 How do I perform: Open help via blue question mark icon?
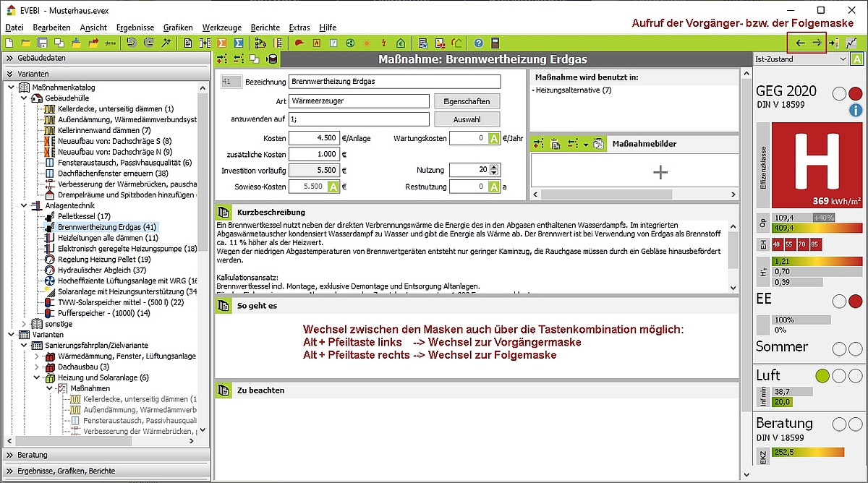pyautogui.click(x=479, y=43)
